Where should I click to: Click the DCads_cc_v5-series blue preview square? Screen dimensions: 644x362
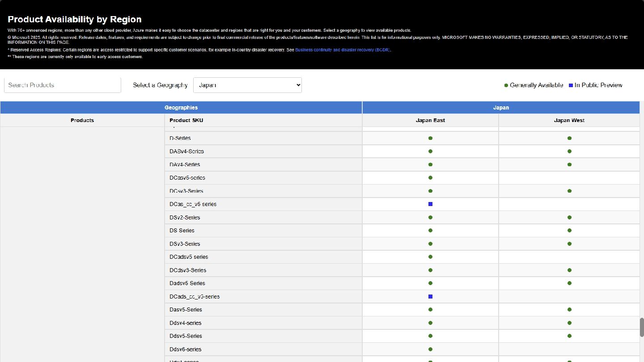point(430,297)
